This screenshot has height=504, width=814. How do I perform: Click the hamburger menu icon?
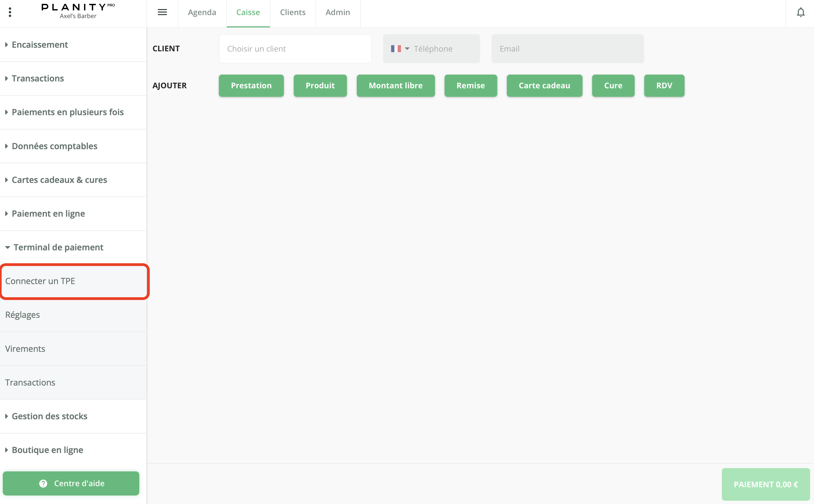[x=162, y=12]
